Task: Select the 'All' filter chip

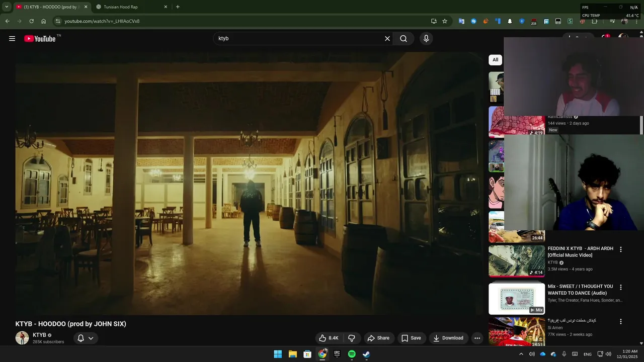Action: (x=495, y=60)
